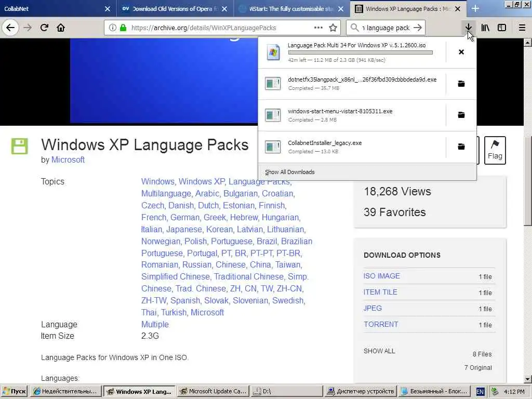Reload the current page

point(44,28)
